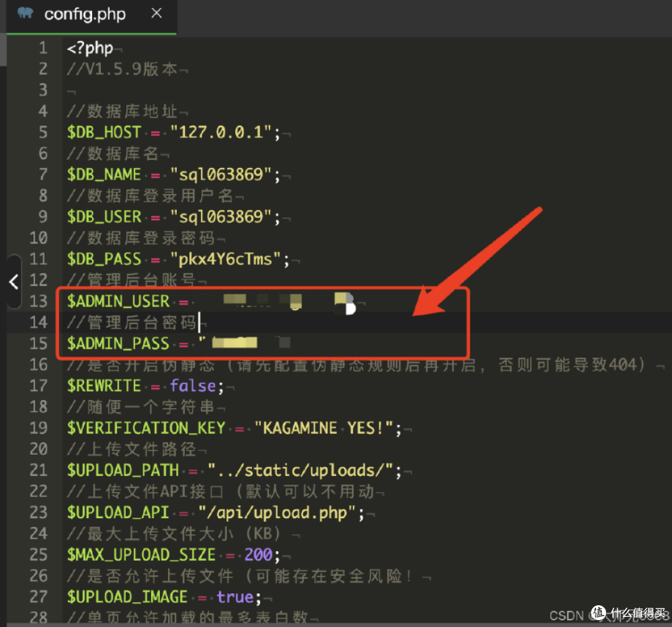The height and width of the screenshot is (627, 672).
Task: Click the $UPLOAD_IMAGE variable
Action: pyautogui.click(x=128, y=597)
